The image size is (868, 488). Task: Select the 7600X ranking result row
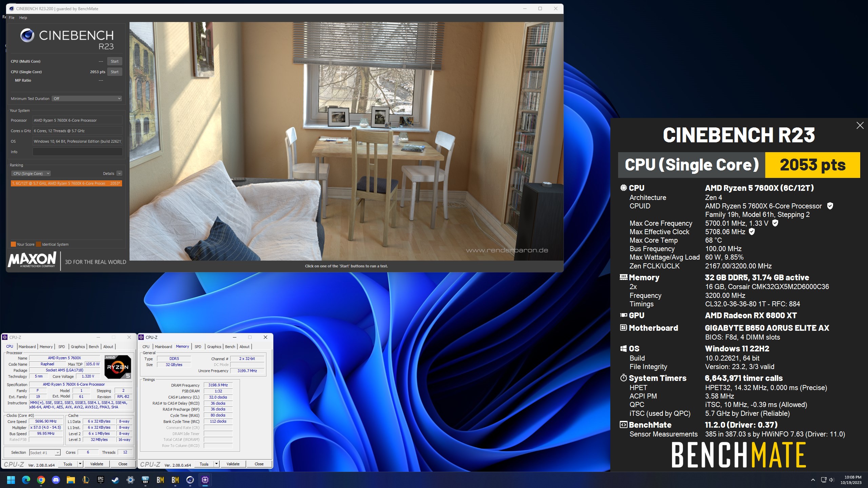click(66, 183)
